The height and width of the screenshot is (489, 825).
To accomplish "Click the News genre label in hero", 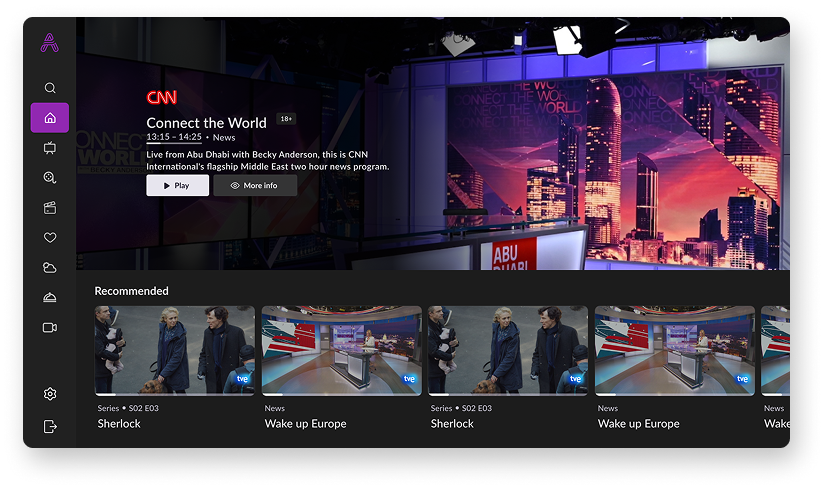I will tap(224, 137).
